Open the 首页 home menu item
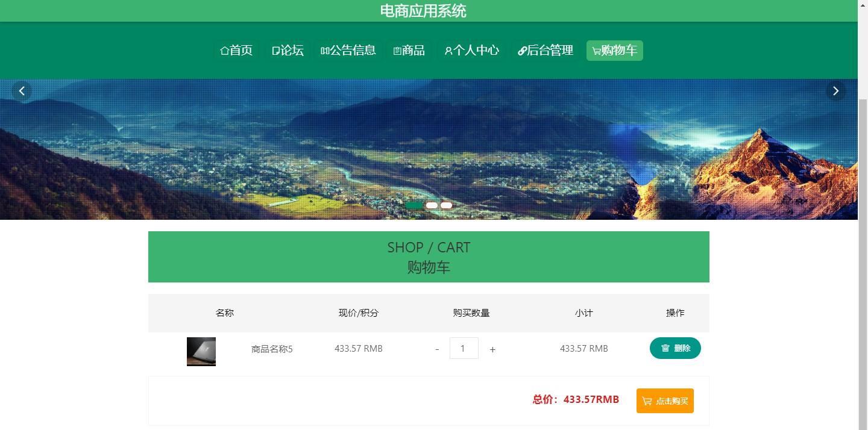Screen dimensions: 868x430 coord(236,51)
